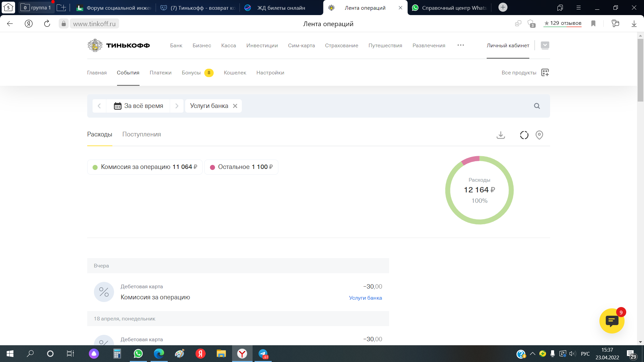Open the 'группа 1' tab group
This screenshot has height=362, width=644.
pos(36,7)
